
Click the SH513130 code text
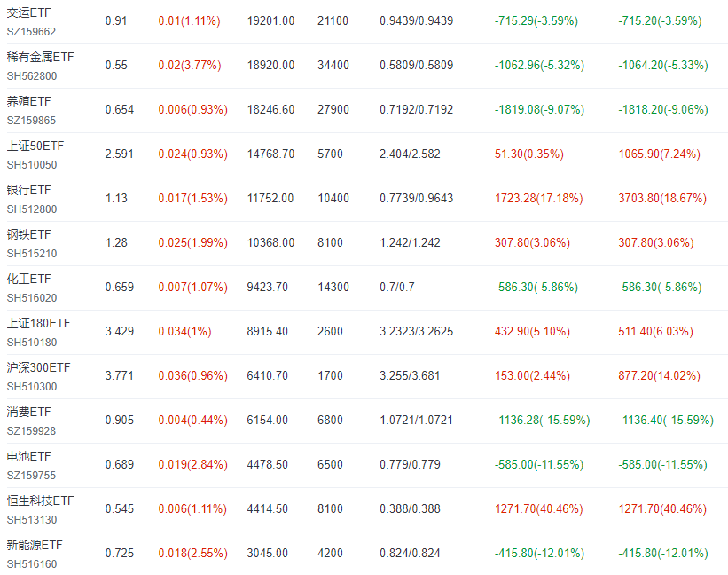[x=32, y=519]
